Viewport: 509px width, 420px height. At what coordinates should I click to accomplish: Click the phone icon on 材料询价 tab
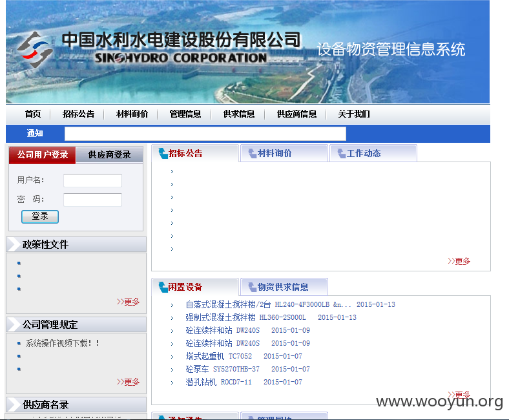[252, 153]
